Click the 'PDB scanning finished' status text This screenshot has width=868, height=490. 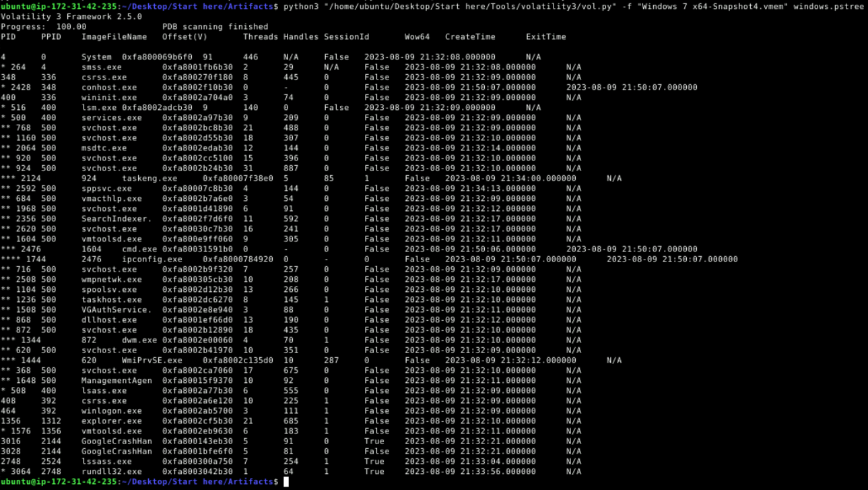tap(215, 26)
